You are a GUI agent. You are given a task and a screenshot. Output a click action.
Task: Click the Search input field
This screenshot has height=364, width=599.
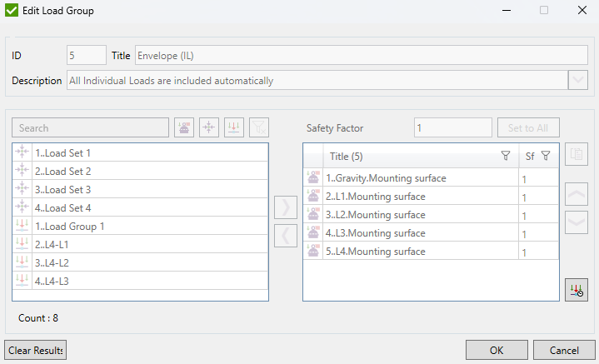(x=91, y=128)
